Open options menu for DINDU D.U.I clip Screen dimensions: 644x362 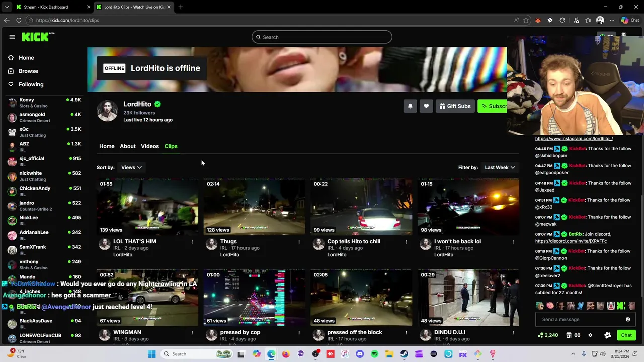point(513,333)
